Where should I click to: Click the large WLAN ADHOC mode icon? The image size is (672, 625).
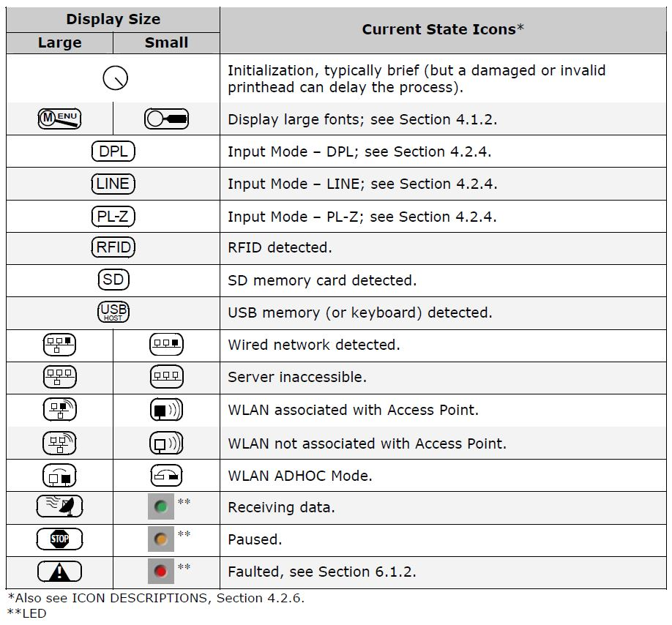click(x=59, y=476)
